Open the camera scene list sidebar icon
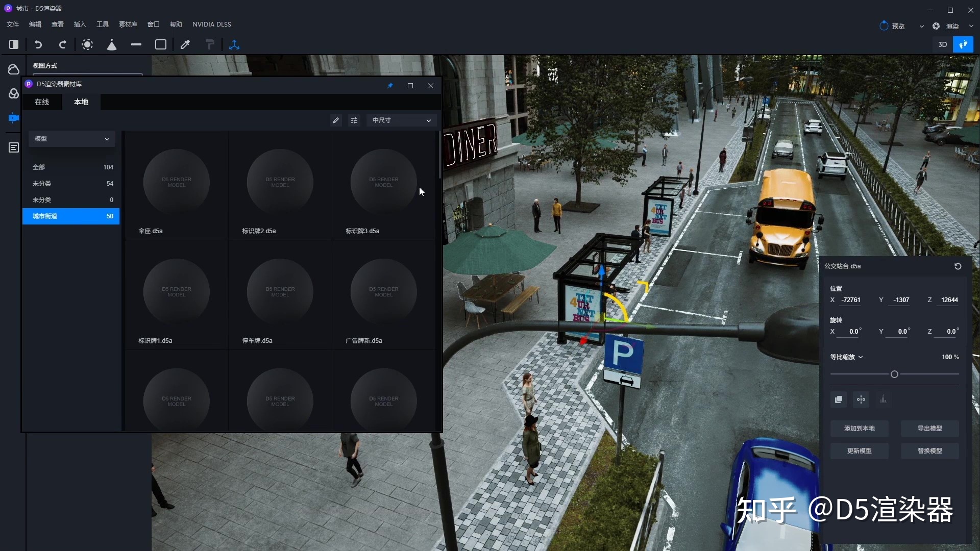Image resolution: width=980 pixels, height=551 pixels. pos(14,118)
